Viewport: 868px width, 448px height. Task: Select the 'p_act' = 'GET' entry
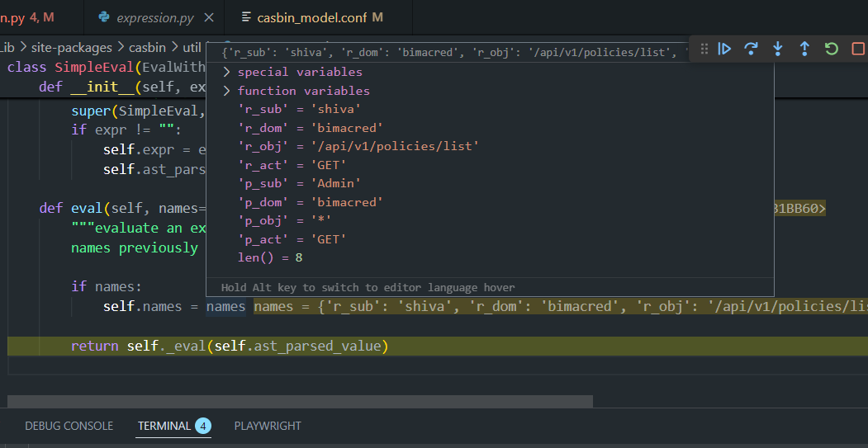(292, 239)
